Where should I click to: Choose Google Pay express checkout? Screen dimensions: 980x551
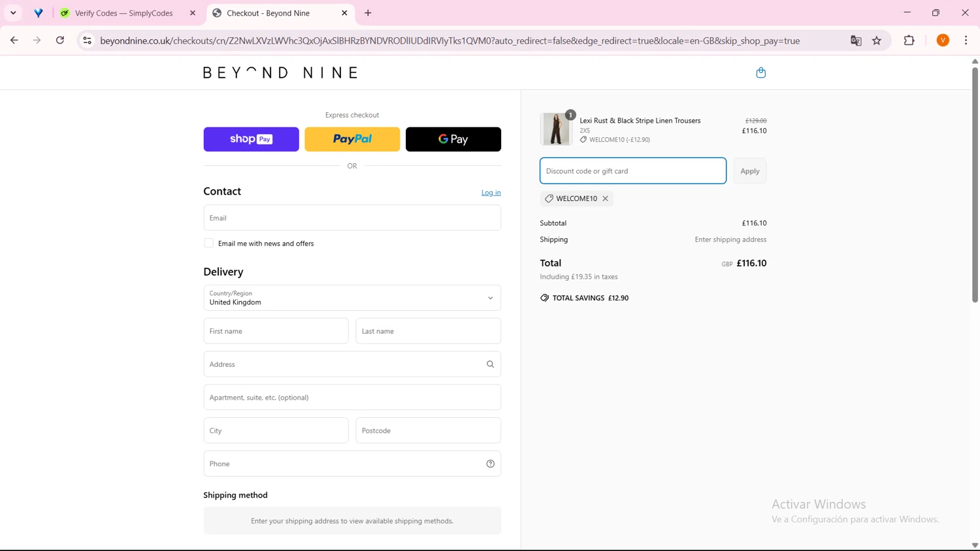453,139
